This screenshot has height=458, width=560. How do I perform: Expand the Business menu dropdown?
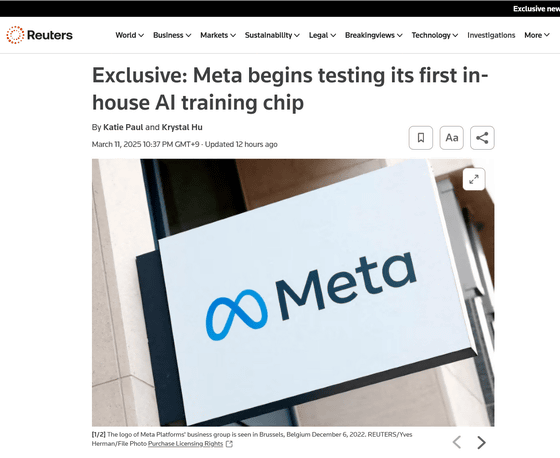point(172,35)
